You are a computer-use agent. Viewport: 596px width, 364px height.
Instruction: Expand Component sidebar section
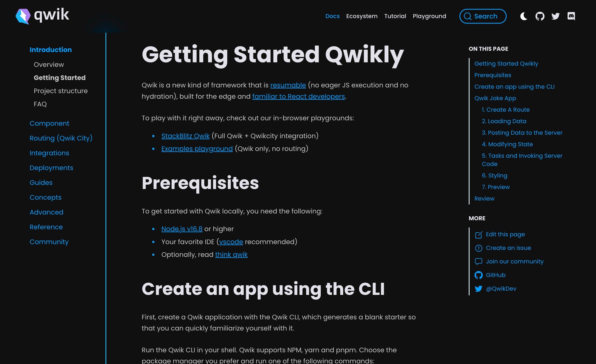coord(49,123)
